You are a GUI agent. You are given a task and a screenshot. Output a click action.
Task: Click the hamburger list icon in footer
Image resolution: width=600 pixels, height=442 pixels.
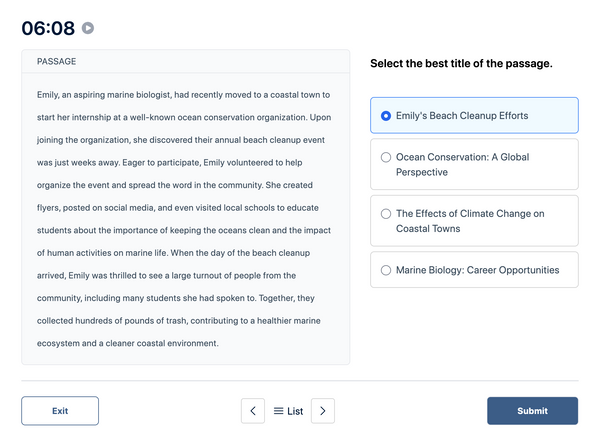[x=279, y=411]
